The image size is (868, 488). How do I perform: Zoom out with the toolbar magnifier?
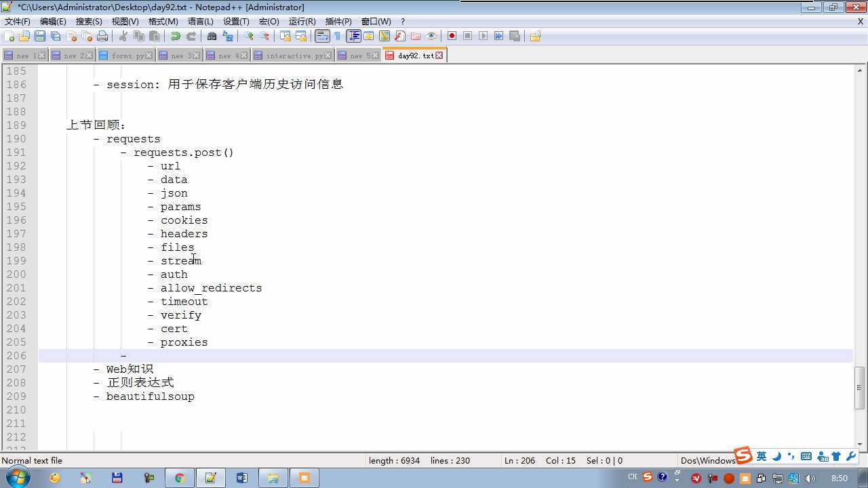coord(264,36)
